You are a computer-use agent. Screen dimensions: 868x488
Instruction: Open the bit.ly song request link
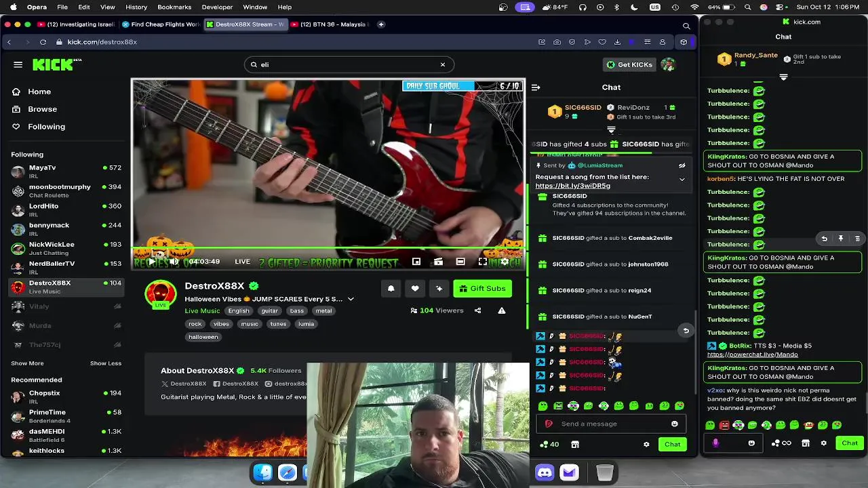coord(572,186)
